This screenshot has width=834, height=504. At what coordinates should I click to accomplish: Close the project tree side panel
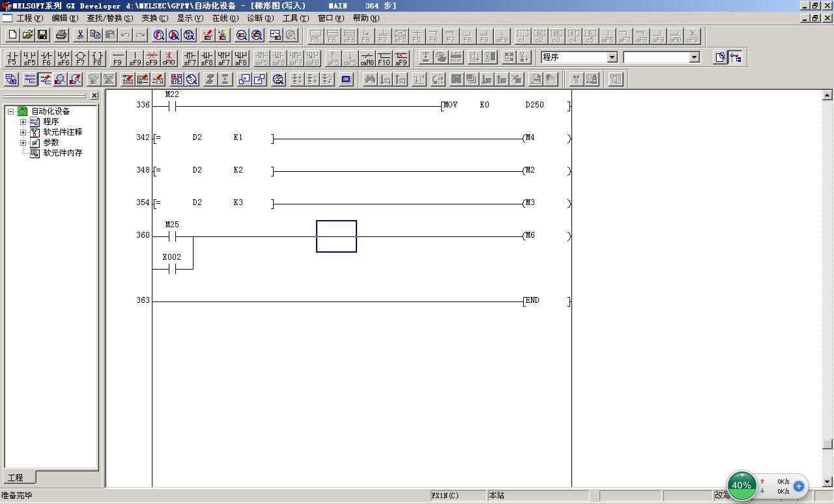tap(94, 96)
